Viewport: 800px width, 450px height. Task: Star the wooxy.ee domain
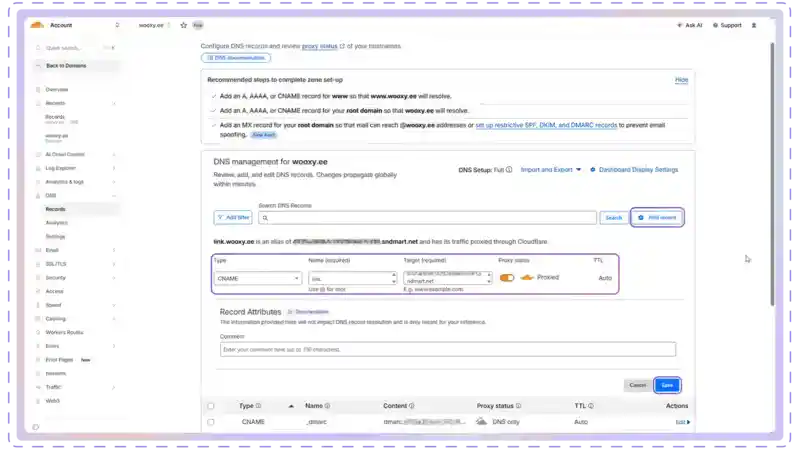pyautogui.click(x=184, y=25)
